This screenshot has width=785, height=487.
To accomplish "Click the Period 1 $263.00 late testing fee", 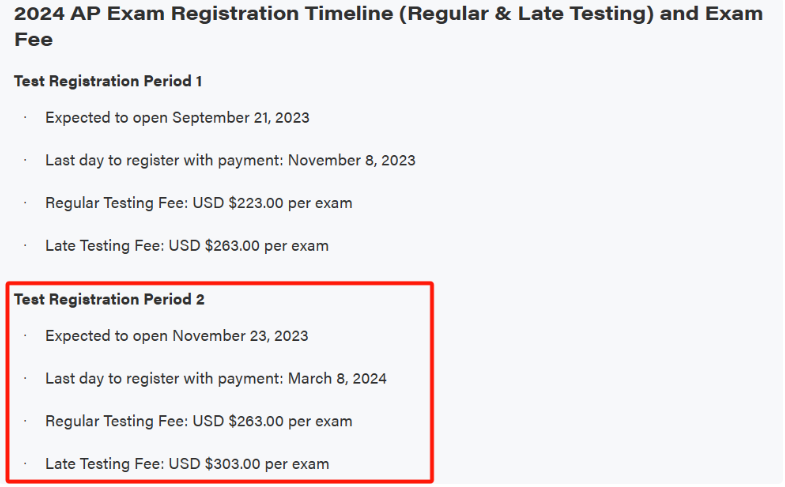I will (x=232, y=246).
